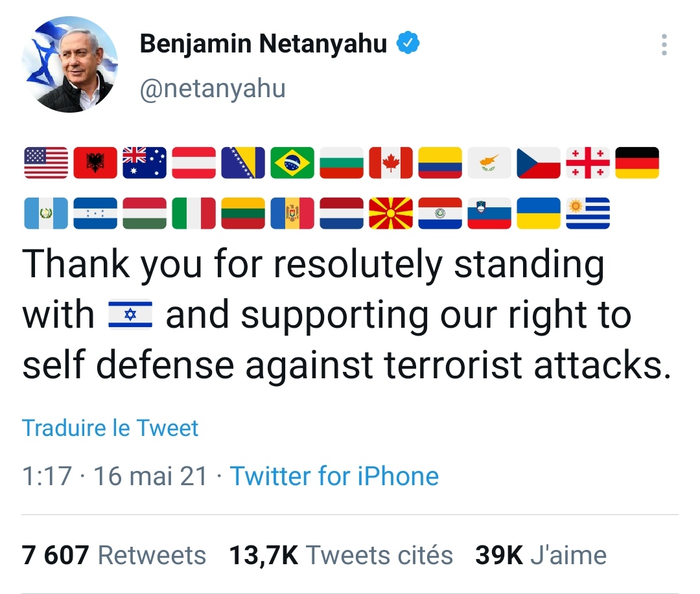The height and width of the screenshot is (594, 700).
Task: Click the Israel flag in the tweet text
Action: (130, 315)
